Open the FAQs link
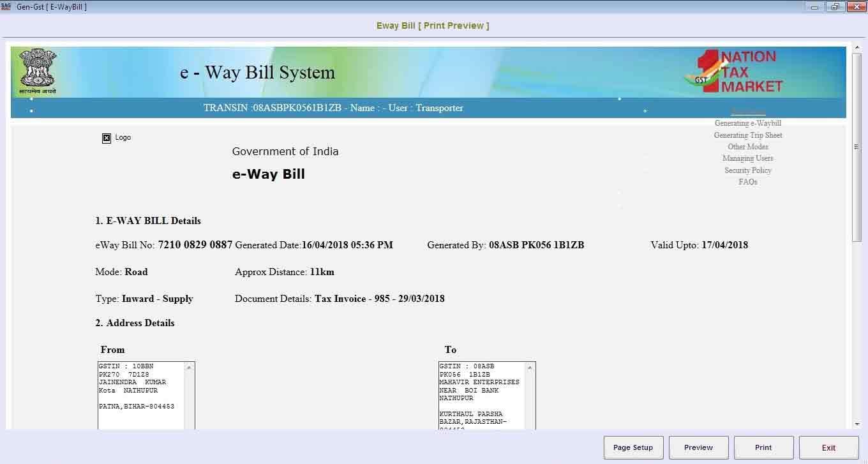 pos(747,182)
